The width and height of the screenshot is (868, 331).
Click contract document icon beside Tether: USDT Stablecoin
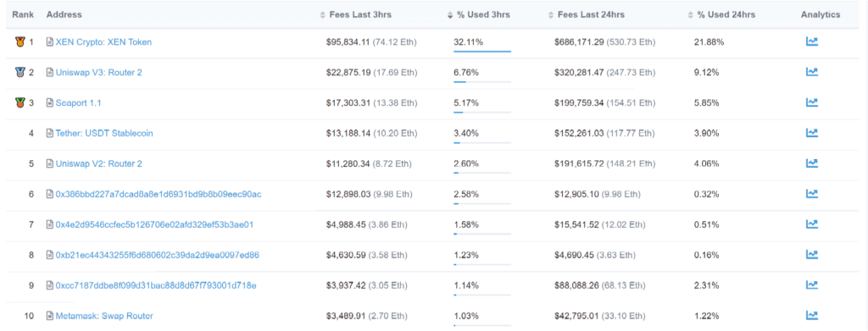(50, 133)
